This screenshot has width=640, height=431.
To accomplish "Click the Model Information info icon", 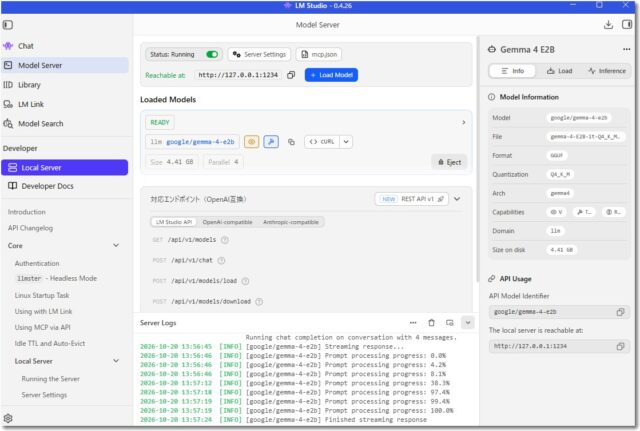I will 491,97.
